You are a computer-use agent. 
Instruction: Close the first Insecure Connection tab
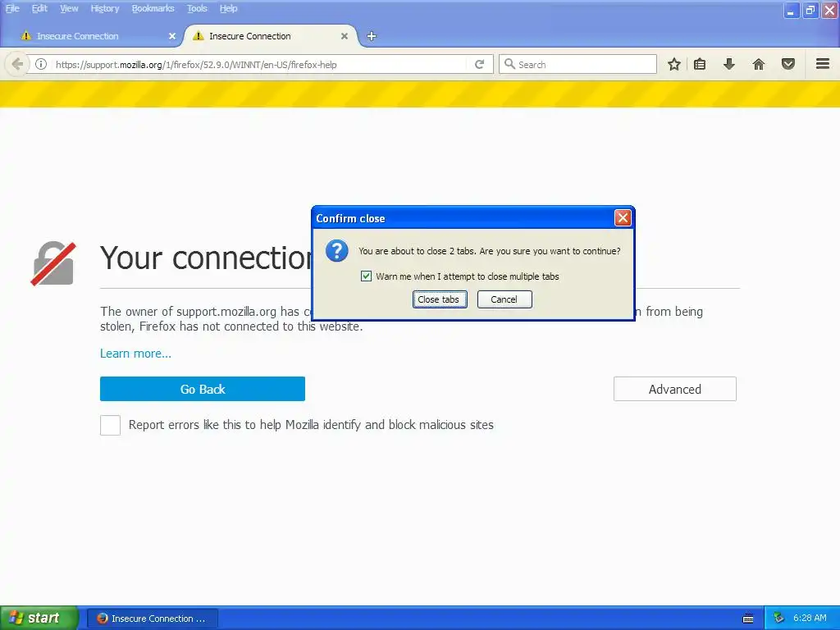(172, 36)
